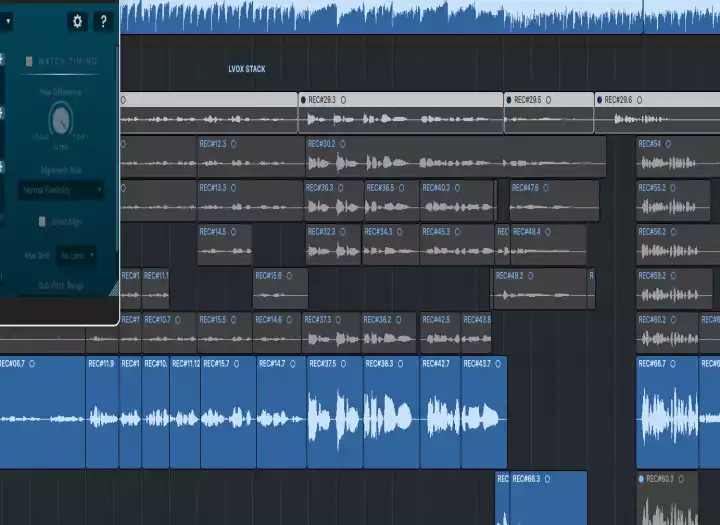
Task: Select the blue clip REC#43.7
Action: tap(484, 412)
